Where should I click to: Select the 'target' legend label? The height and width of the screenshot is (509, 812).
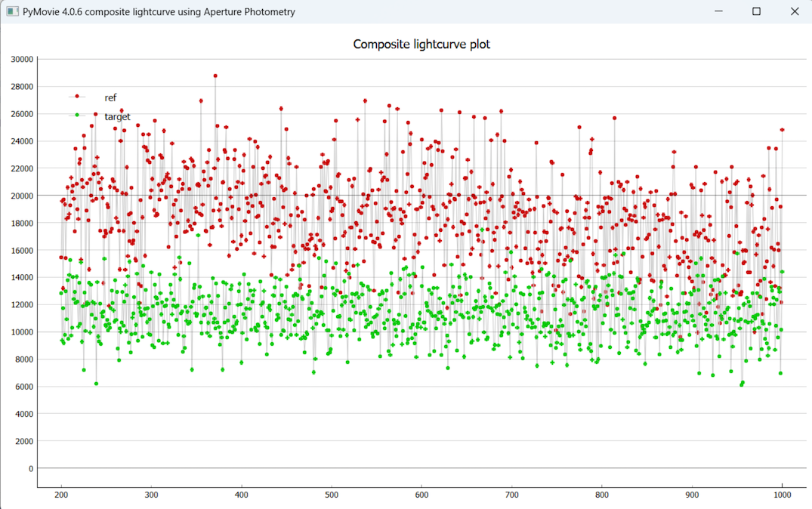117,116
